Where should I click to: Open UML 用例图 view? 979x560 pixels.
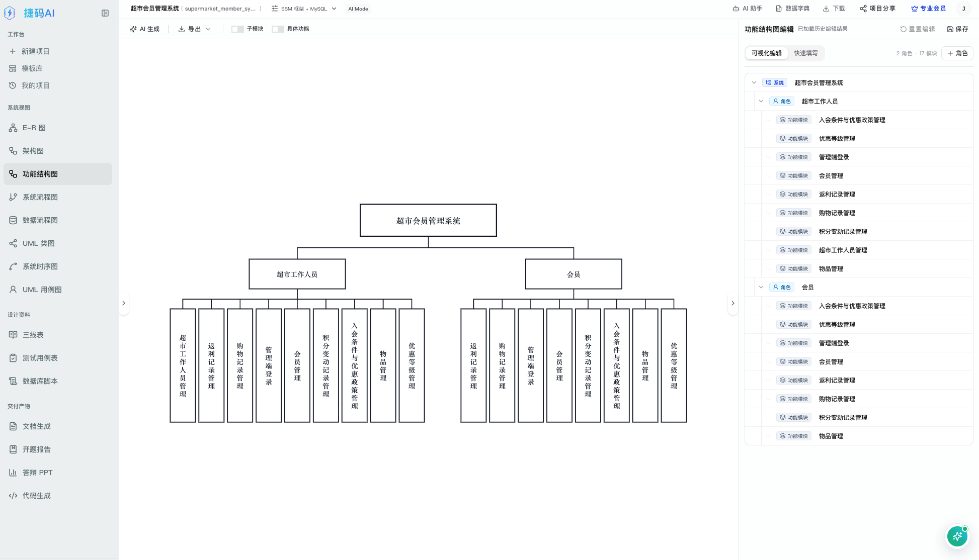point(57,290)
